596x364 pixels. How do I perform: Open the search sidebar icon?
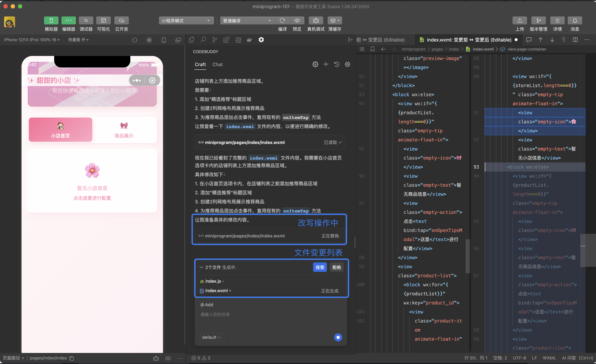[x=203, y=40]
